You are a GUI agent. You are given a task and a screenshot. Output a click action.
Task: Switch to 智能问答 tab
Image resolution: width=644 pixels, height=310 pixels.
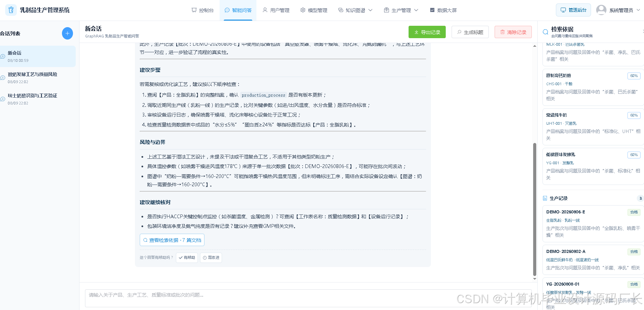(x=238, y=10)
